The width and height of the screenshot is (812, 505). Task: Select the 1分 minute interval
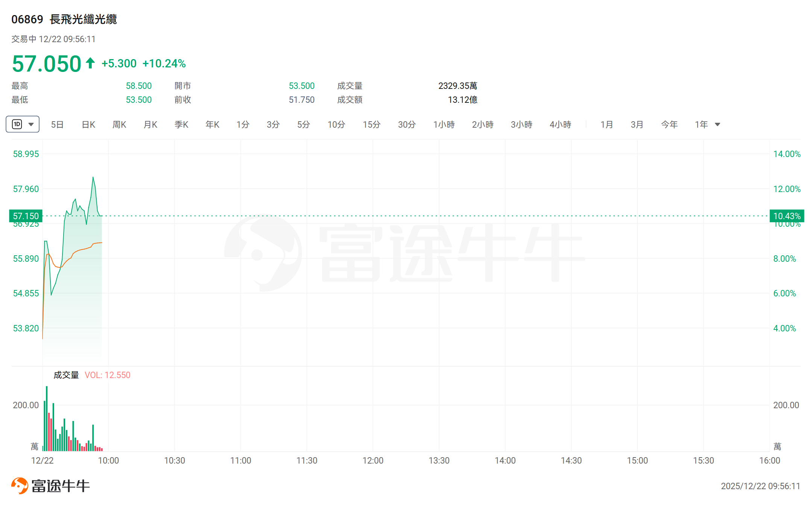[243, 125]
